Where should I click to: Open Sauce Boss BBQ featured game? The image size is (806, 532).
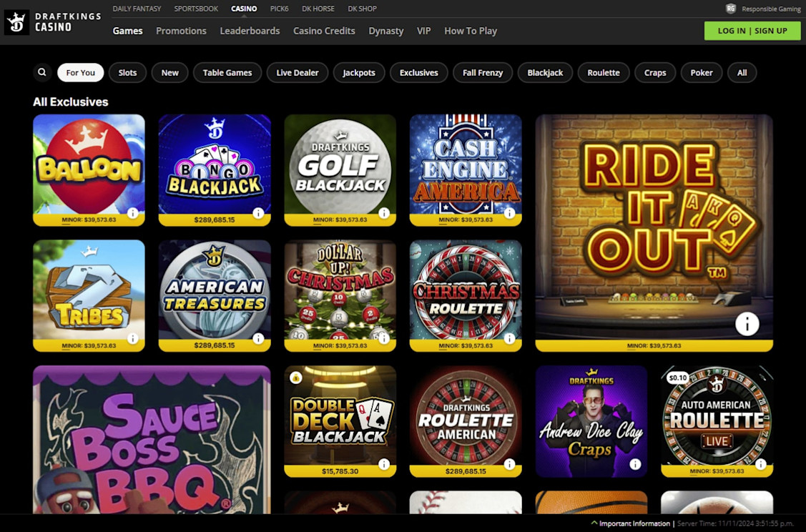(152, 440)
